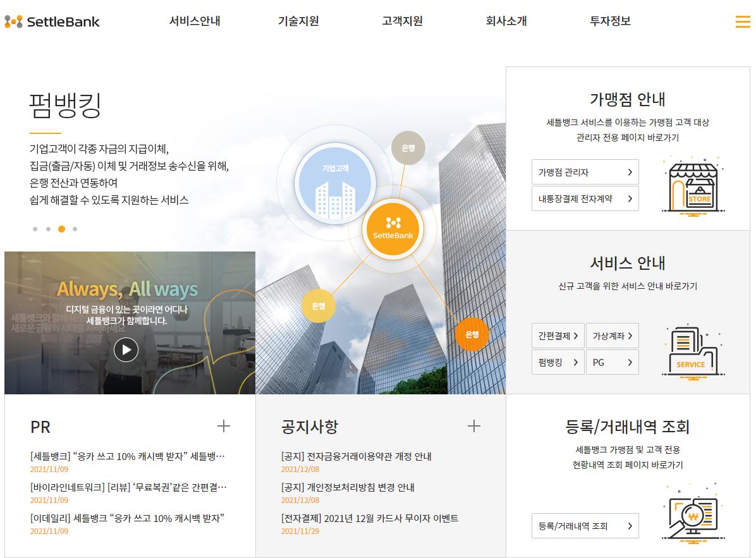Open [바이라인네트워크] 리뷰 article

128,487
